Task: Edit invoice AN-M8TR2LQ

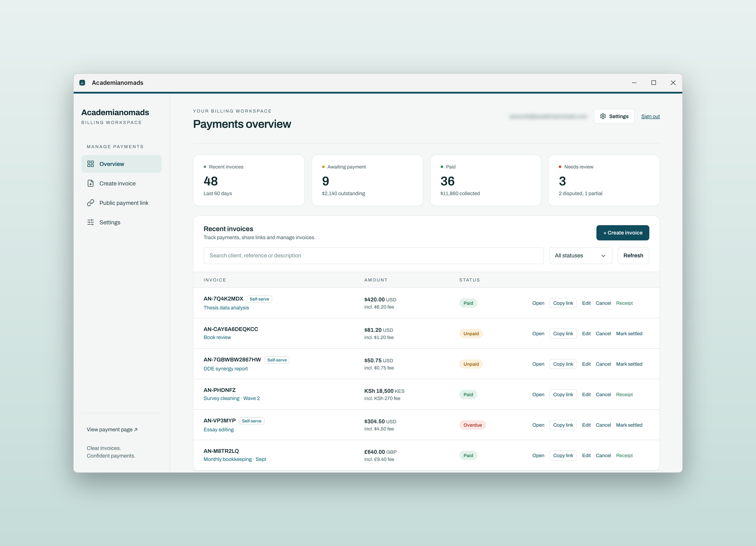Action: (586, 456)
